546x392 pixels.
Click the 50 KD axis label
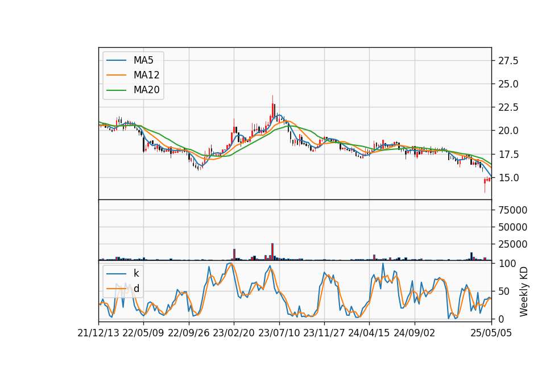pyautogui.click(x=504, y=291)
